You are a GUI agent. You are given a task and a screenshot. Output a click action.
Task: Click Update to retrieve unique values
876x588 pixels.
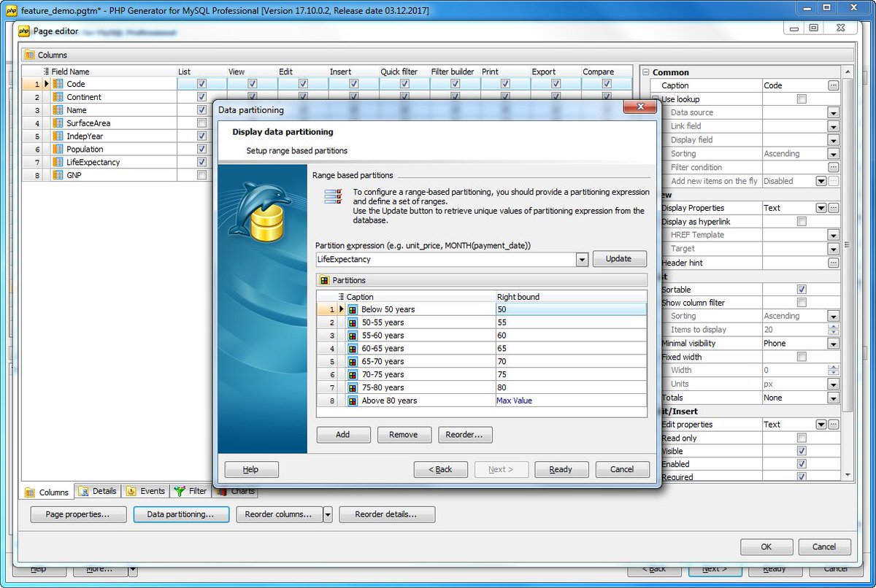click(x=619, y=259)
